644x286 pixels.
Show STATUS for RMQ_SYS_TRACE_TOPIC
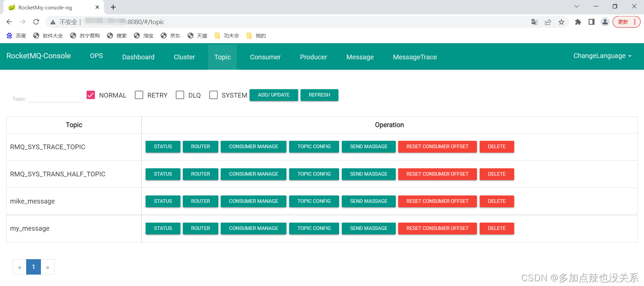pos(163,147)
